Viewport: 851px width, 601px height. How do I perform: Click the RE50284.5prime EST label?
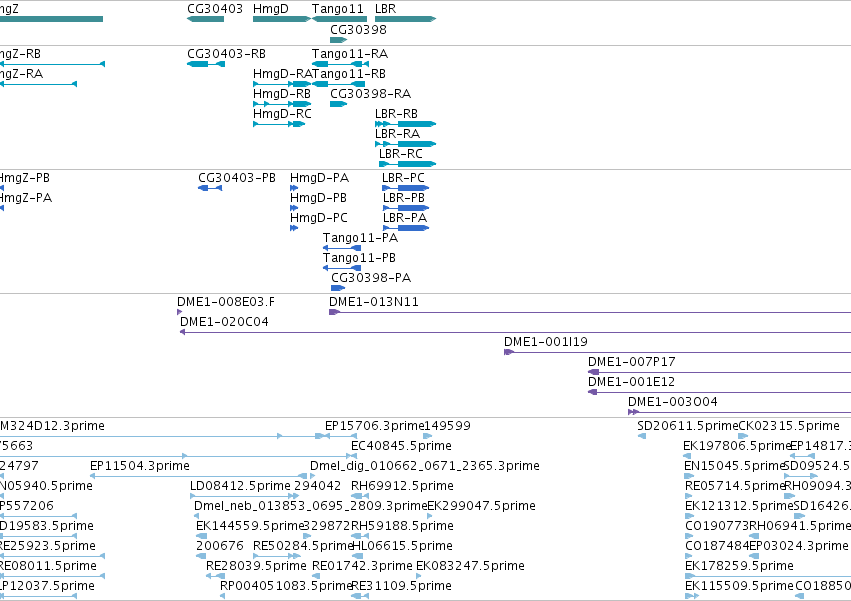[x=303, y=546]
